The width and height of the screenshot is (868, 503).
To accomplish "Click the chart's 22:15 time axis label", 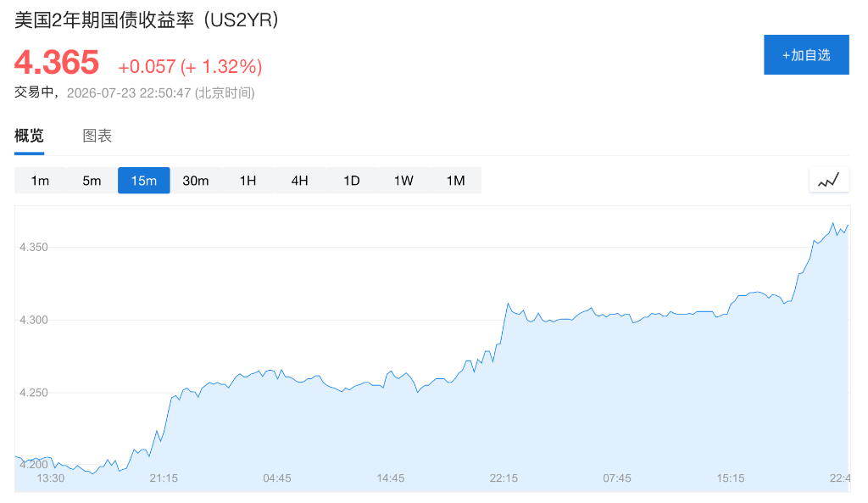I will [x=504, y=478].
